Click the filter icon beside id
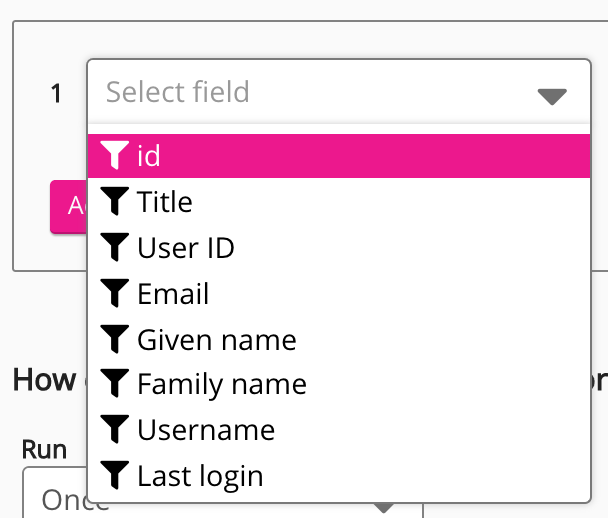Viewport: 608px width, 518px height. click(x=116, y=156)
